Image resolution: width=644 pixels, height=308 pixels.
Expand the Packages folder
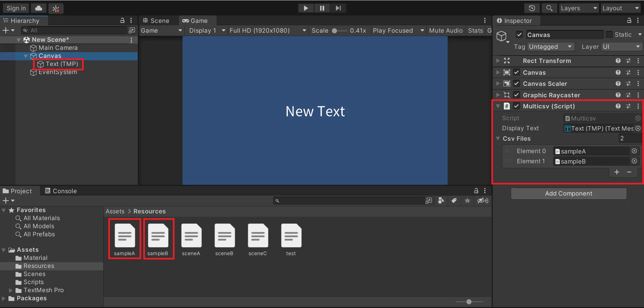click(4, 299)
